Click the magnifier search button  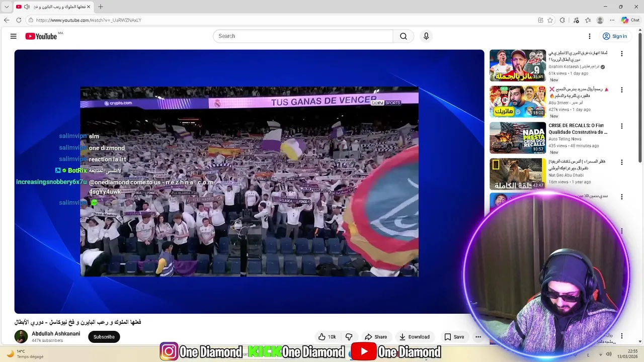click(404, 36)
